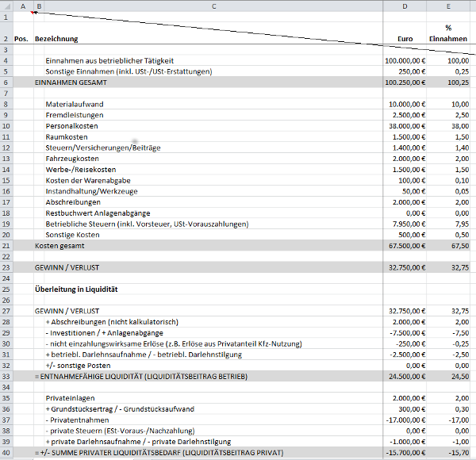Select column A header
Screen dimensions: 476x460
tap(23, 6)
